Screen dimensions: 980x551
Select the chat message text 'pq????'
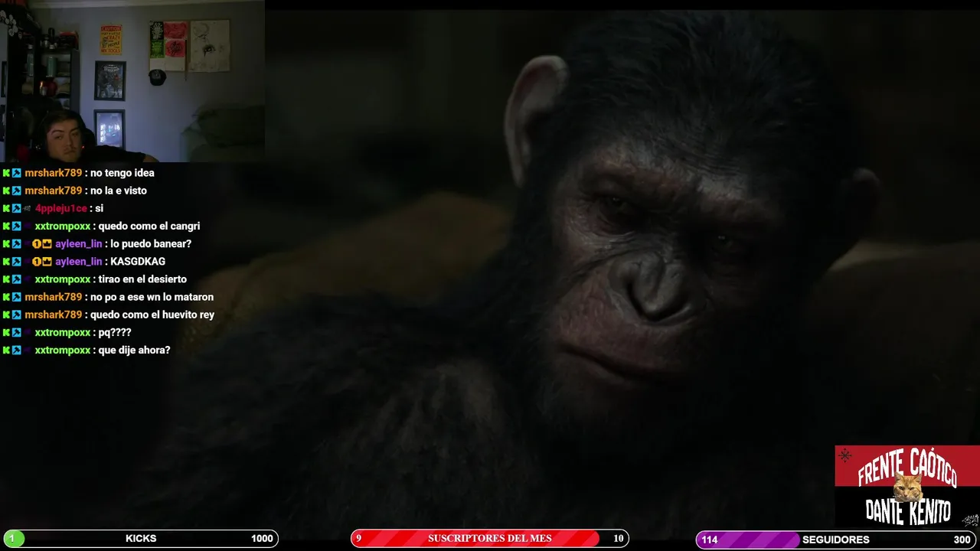click(115, 332)
